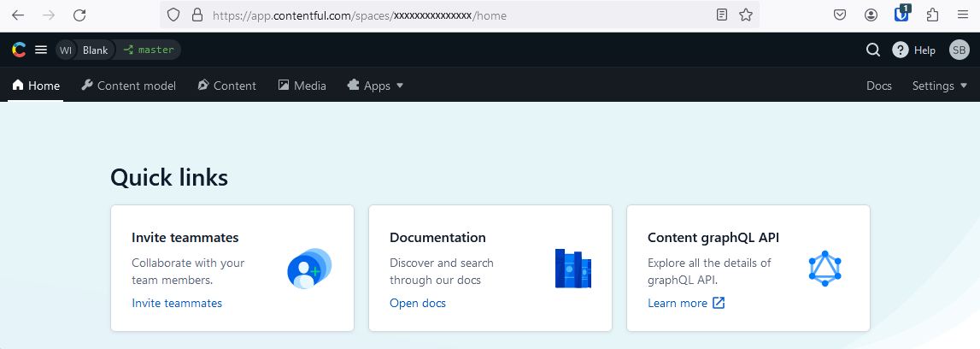Open Bitwarden extension icon with badge
The width and height of the screenshot is (980, 349).
[x=902, y=14]
